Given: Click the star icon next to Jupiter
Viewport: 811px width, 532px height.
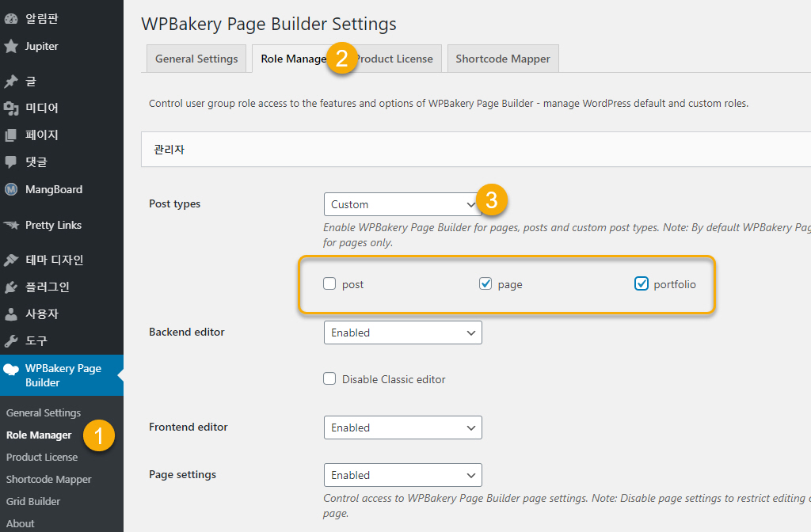Looking at the screenshot, I should pos(11,46).
